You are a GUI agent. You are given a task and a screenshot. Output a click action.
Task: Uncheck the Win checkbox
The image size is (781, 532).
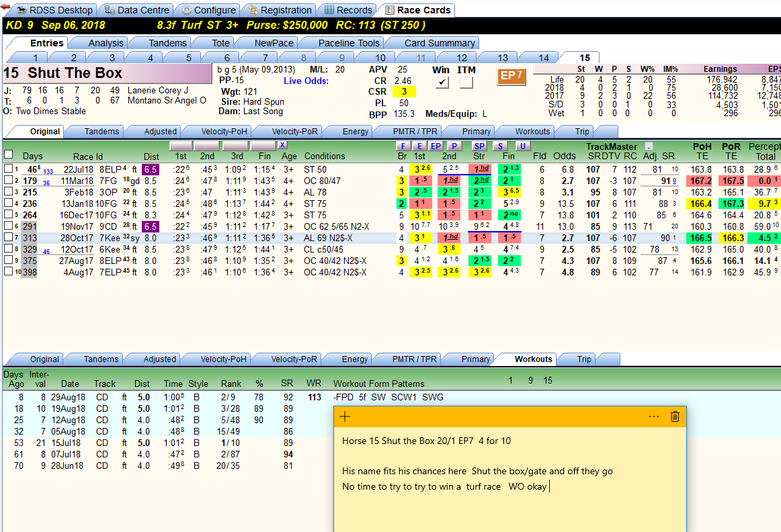[442, 82]
